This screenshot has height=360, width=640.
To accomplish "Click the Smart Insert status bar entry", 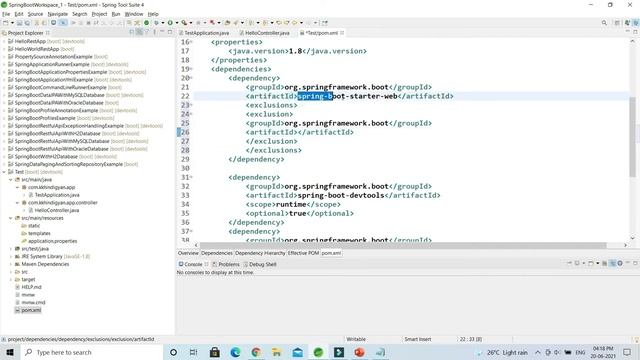I will coord(418,339).
